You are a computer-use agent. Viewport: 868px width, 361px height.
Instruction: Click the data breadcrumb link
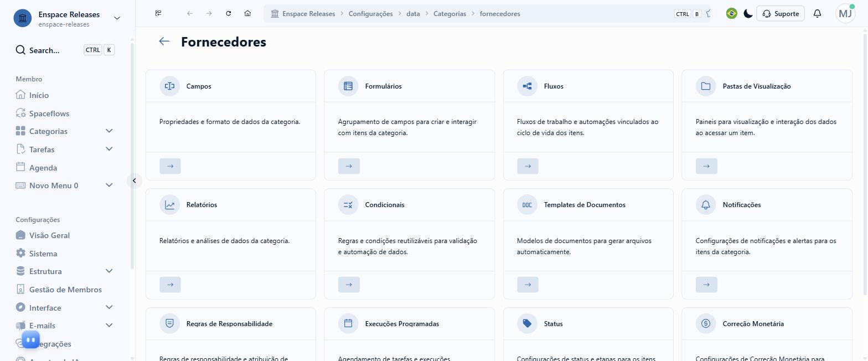[x=413, y=14]
